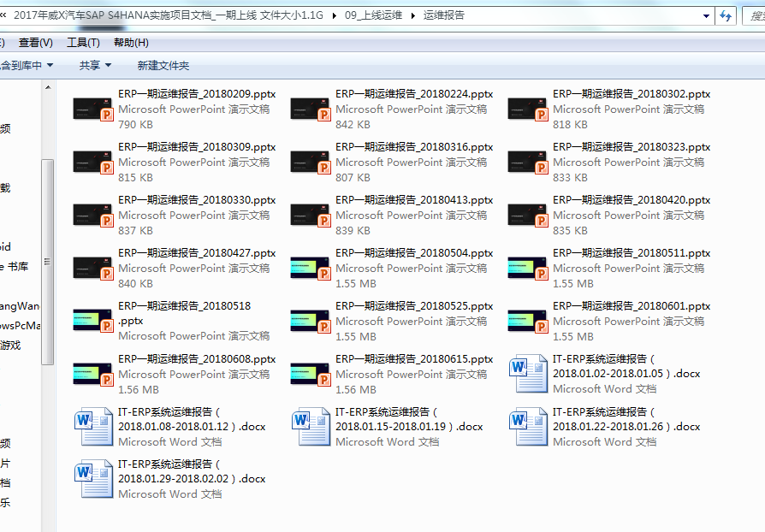
Task: Click the refresh button beside address bar
Action: (x=726, y=15)
